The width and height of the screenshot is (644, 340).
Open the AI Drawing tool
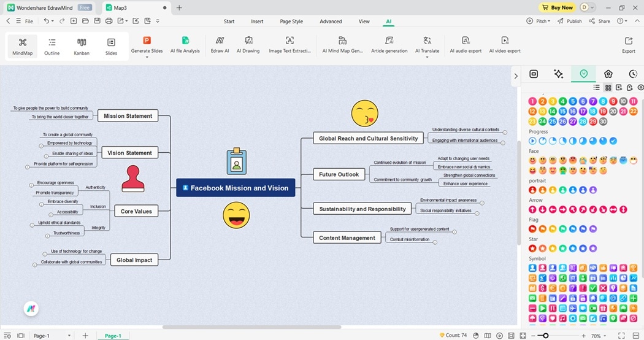coord(248,44)
